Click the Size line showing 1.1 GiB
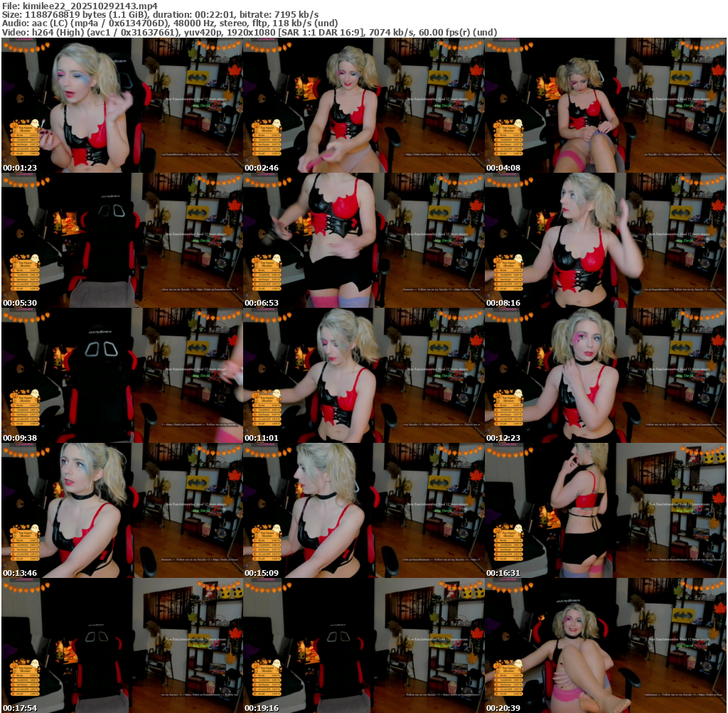 [x=160, y=15]
